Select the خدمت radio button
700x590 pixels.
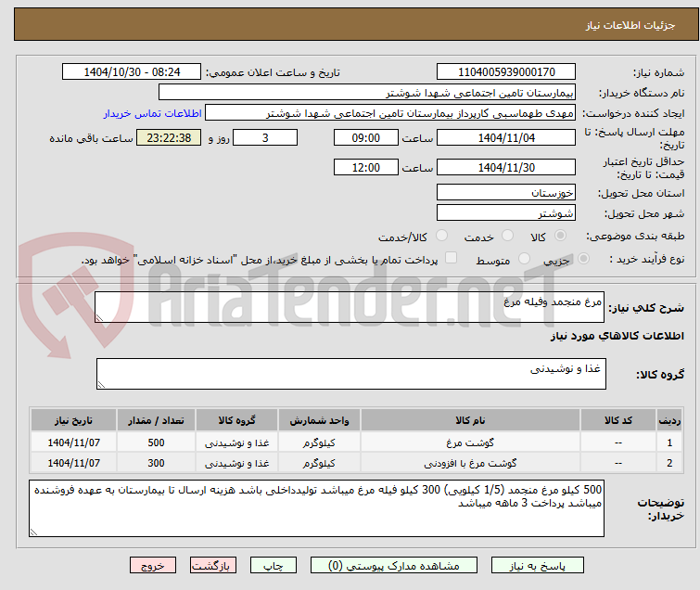pyautogui.click(x=507, y=236)
